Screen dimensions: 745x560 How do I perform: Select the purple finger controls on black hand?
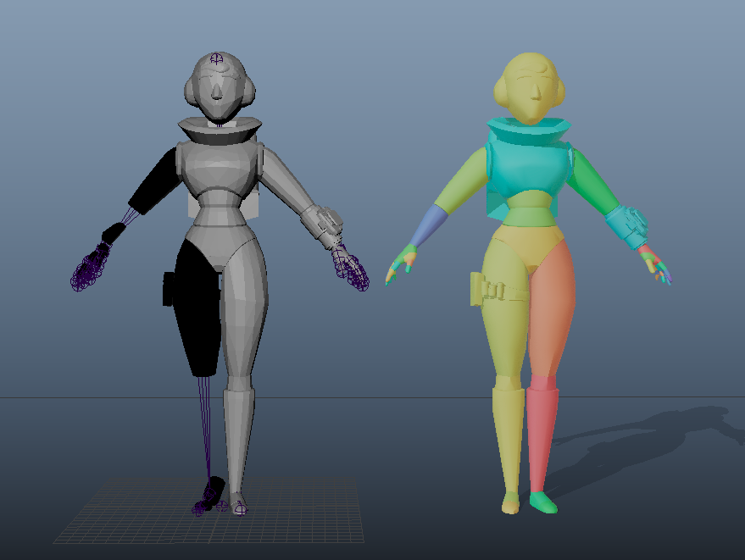(89, 268)
